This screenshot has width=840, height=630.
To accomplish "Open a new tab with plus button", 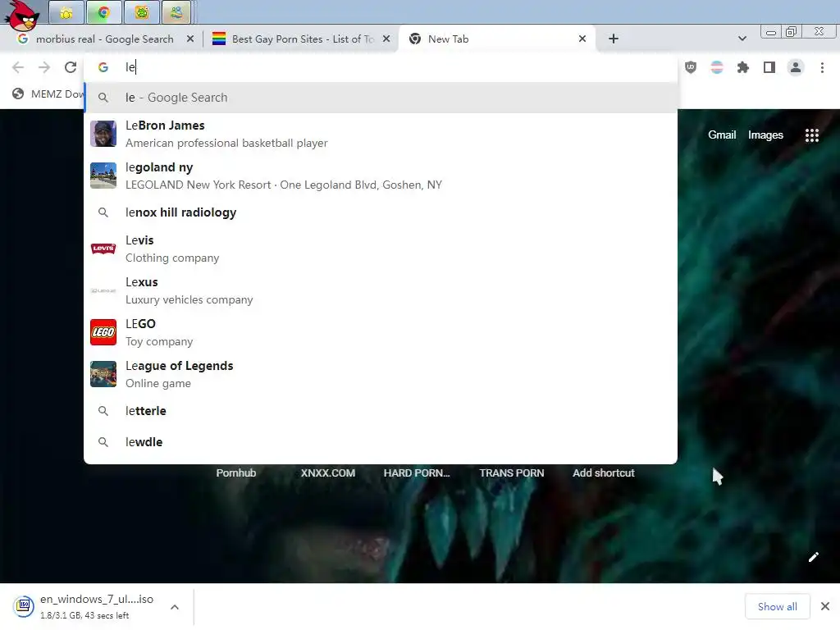I will click(x=614, y=39).
